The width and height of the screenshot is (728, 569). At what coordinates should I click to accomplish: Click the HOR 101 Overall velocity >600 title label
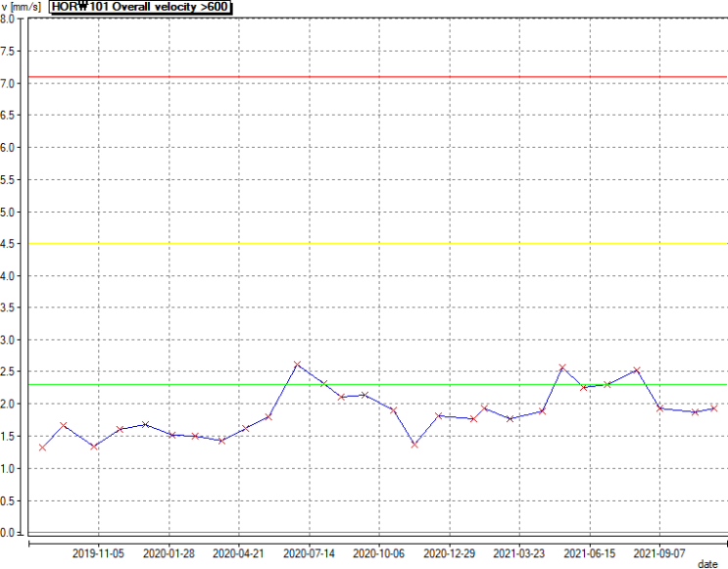pos(140,7)
